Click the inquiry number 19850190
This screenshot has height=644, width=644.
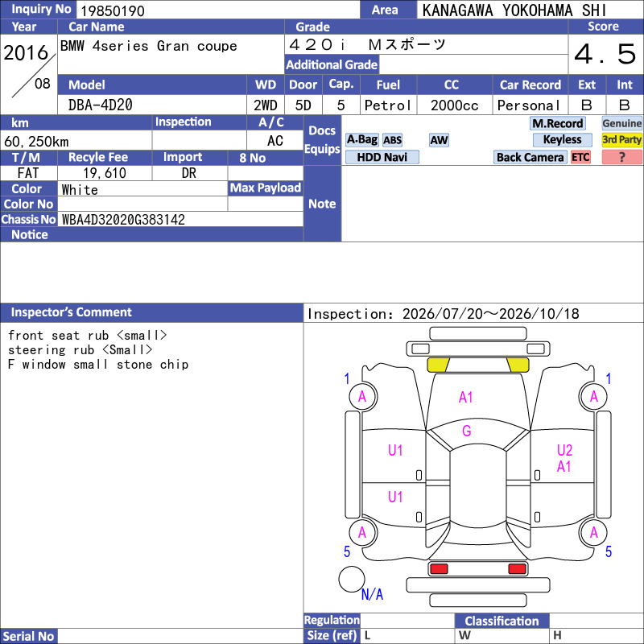click(113, 10)
